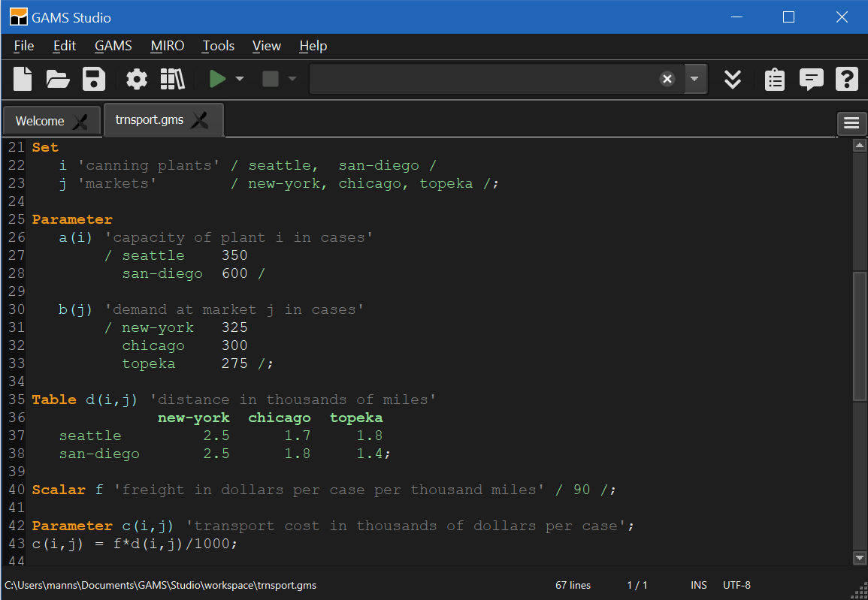The image size is (868, 600).
Task: Open the command line parameter history dropdown
Action: (694, 79)
